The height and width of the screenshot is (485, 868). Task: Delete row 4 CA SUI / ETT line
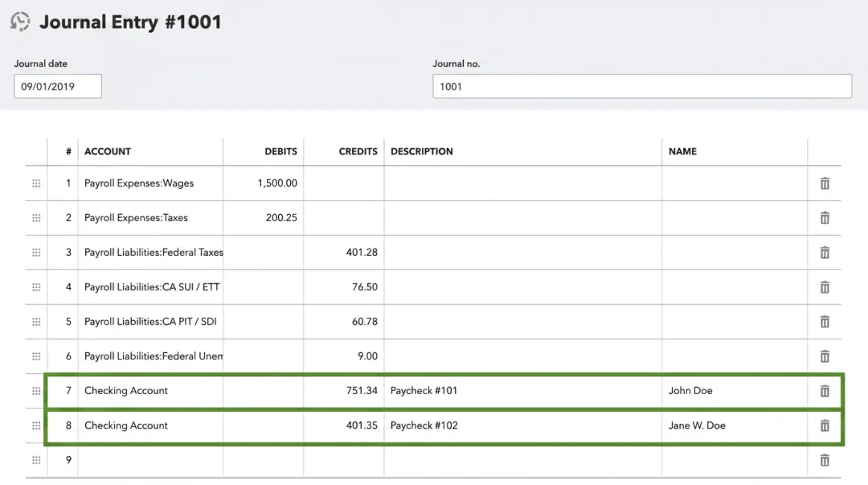tap(825, 287)
